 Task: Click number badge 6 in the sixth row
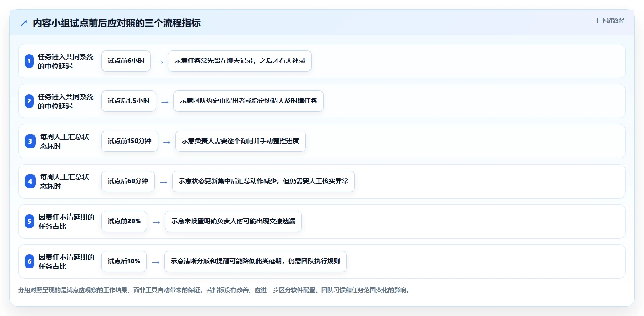pyautogui.click(x=29, y=261)
